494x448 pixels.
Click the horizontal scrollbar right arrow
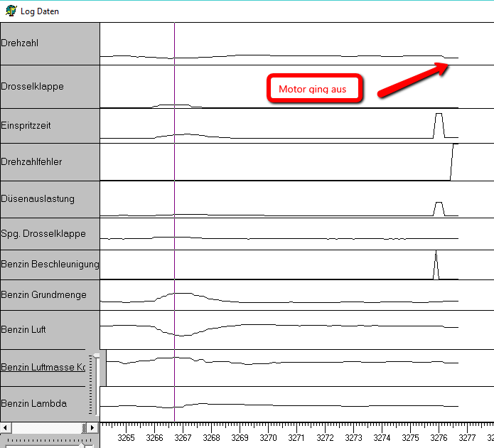(93, 427)
